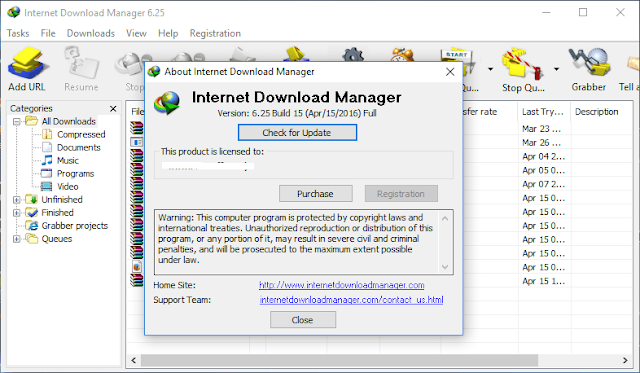Click the download list horizontal scrollbar thumb
The width and height of the screenshot is (640, 373).
tap(340, 360)
